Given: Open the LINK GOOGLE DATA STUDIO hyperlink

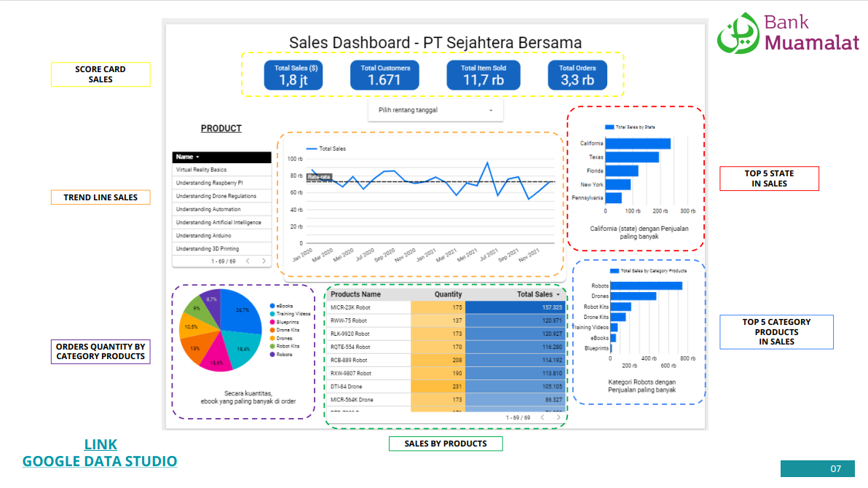Looking at the screenshot, I should click(100, 453).
